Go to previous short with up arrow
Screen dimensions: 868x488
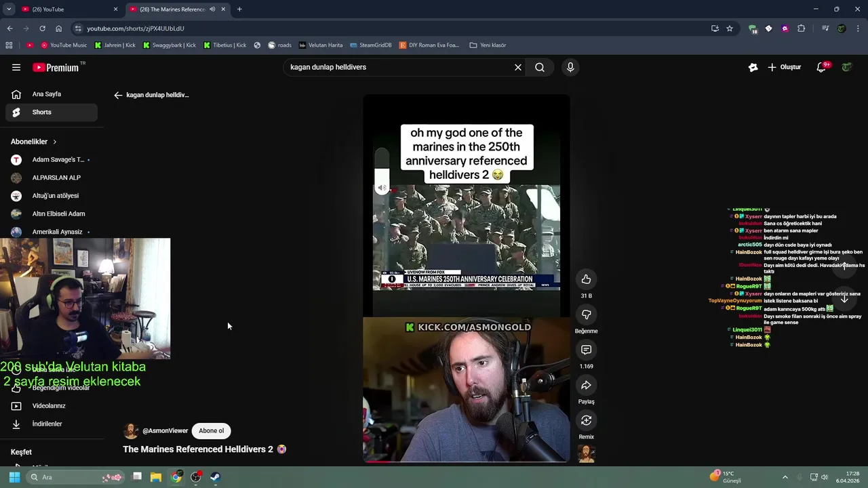844,266
